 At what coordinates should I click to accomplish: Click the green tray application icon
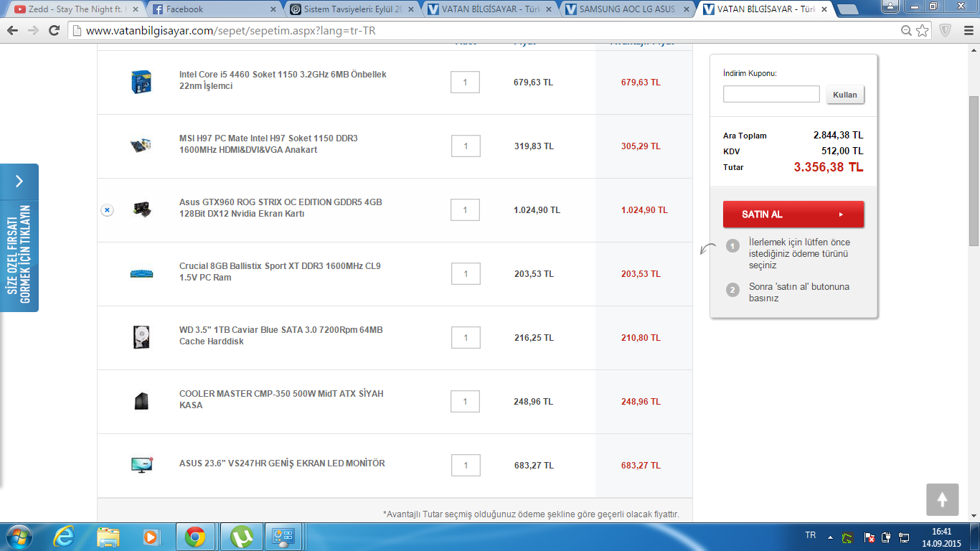(x=847, y=537)
